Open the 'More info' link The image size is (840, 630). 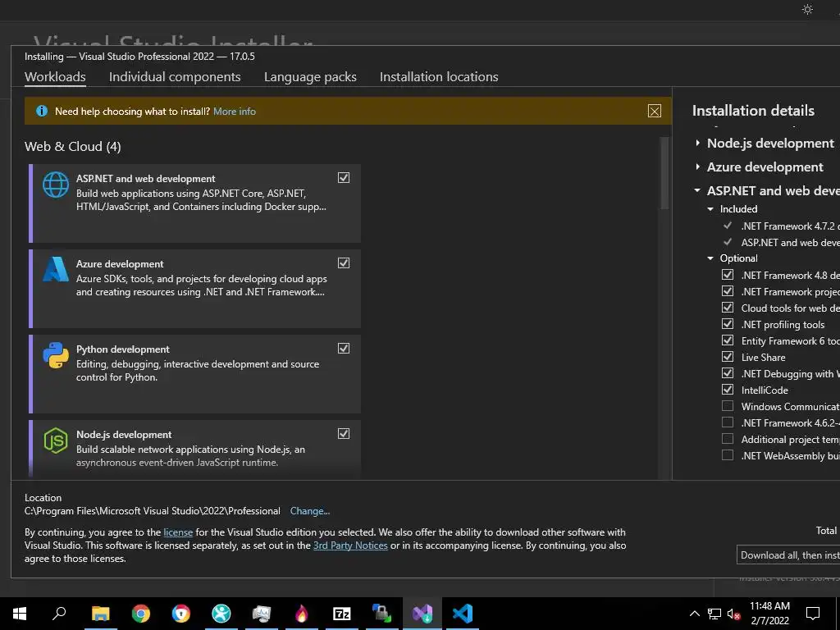(x=235, y=112)
